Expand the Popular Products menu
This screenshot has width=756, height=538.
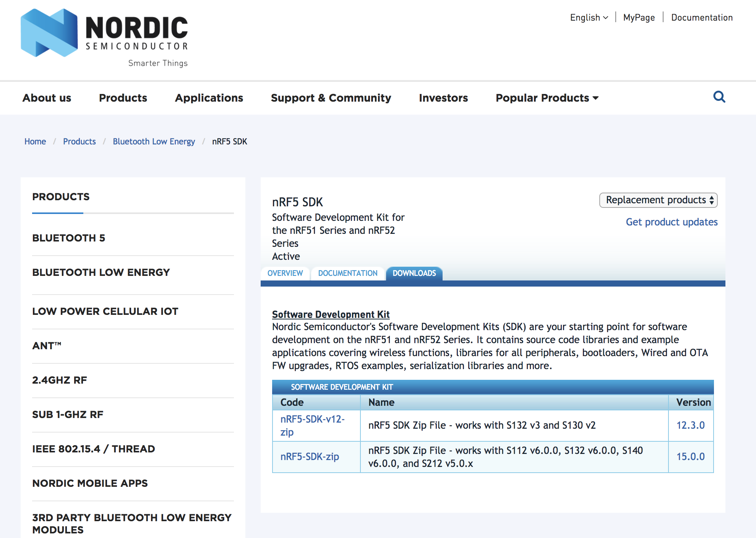547,98
